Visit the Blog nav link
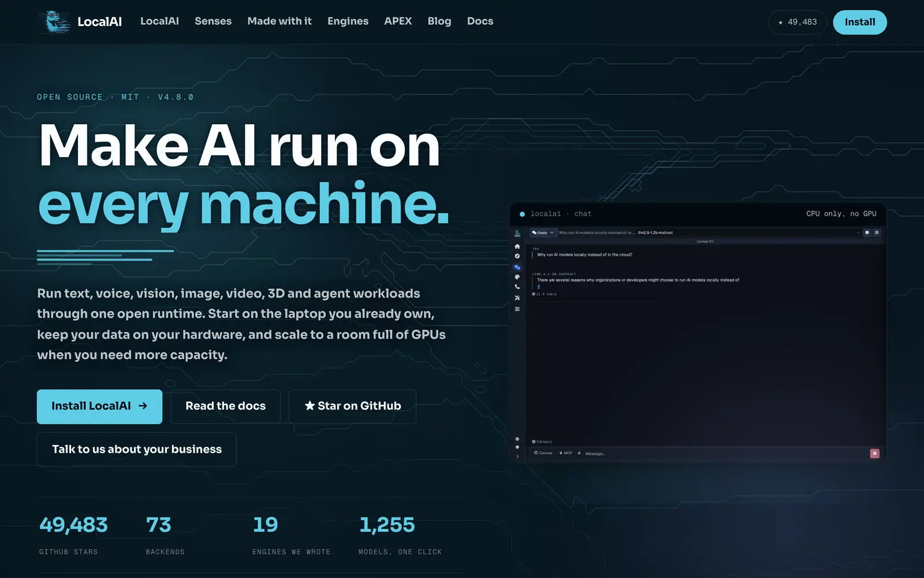Viewport: 924px width, 578px height. pos(439,21)
